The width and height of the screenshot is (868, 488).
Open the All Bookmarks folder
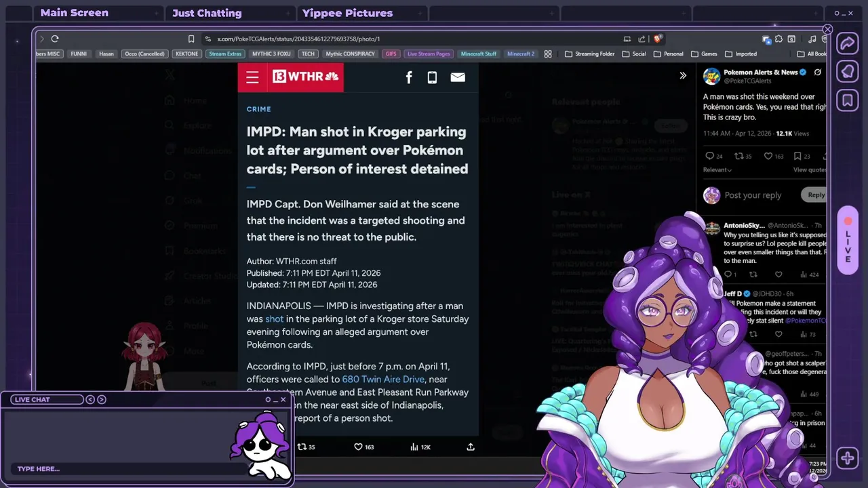pos(812,54)
